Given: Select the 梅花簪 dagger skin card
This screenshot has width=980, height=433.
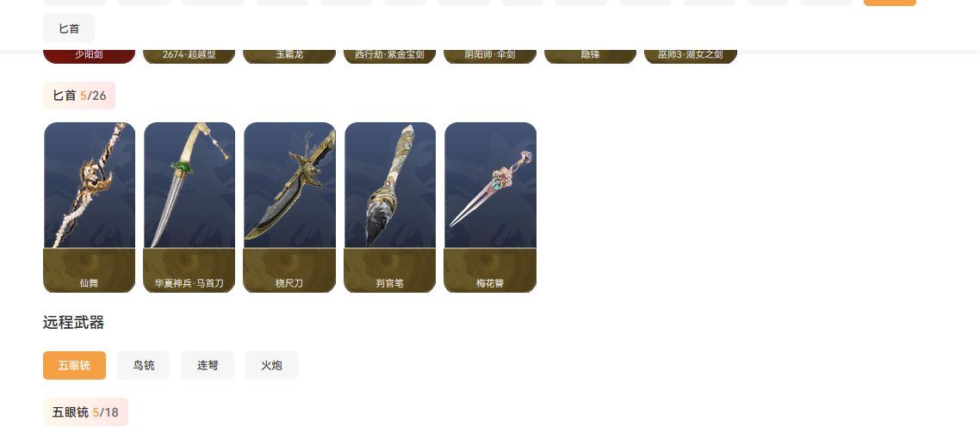Looking at the screenshot, I should coord(490,207).
